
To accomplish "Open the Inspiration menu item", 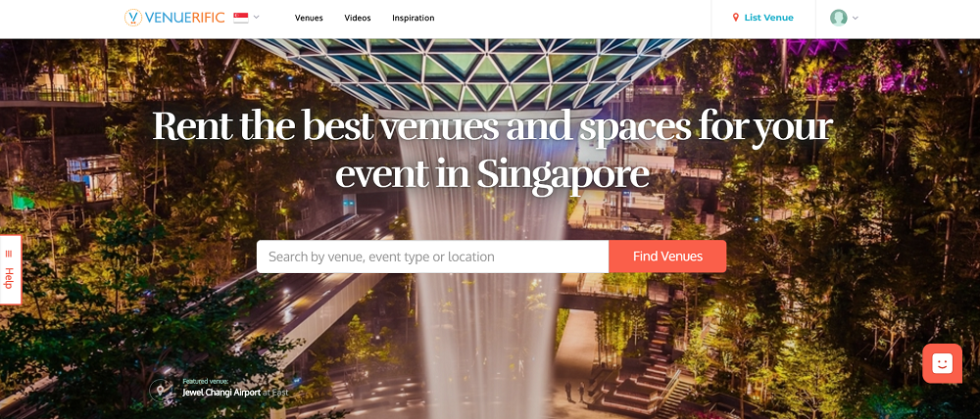I will pyautogui.click(x=414, y=18).
